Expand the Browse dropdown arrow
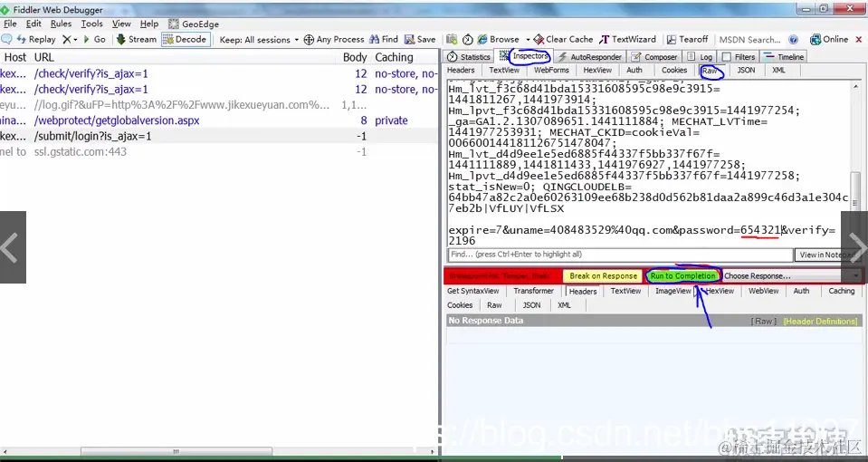Screen dimensions: 868x462 coord(528,40)
